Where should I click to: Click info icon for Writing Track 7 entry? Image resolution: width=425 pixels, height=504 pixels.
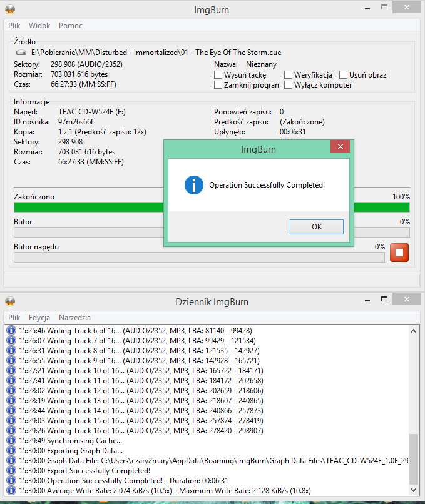11,340
